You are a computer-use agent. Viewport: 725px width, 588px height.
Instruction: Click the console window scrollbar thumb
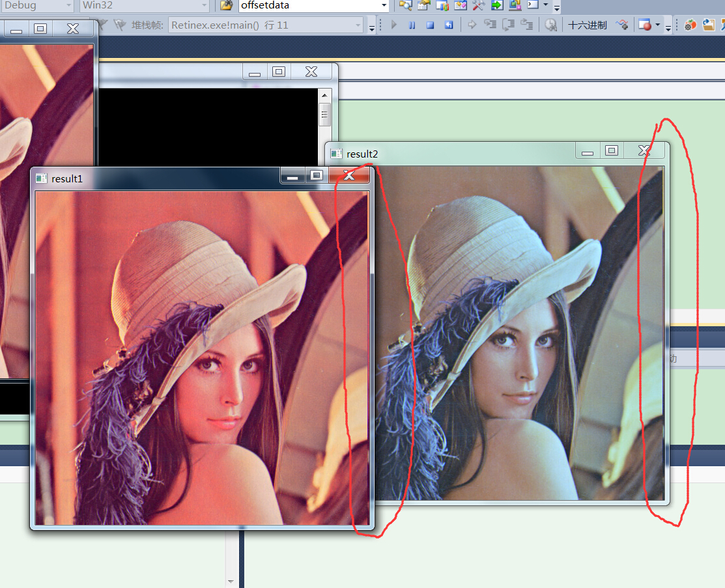click(324, 115)
